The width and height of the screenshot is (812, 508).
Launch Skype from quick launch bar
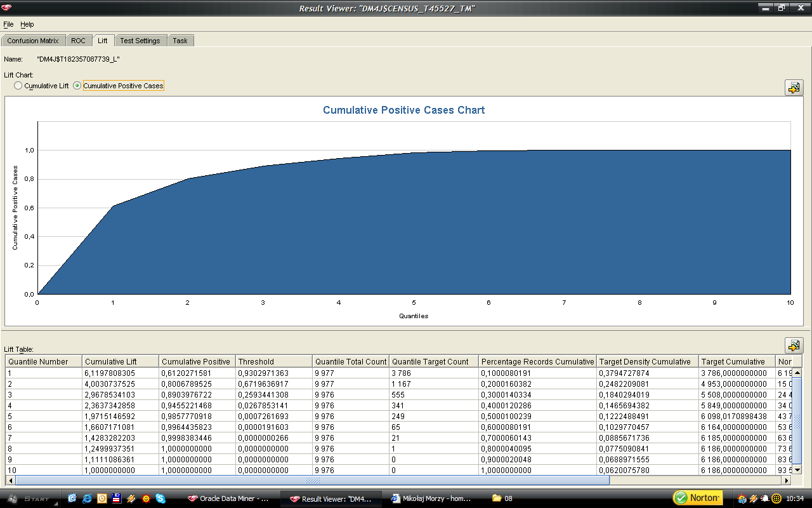160,498
